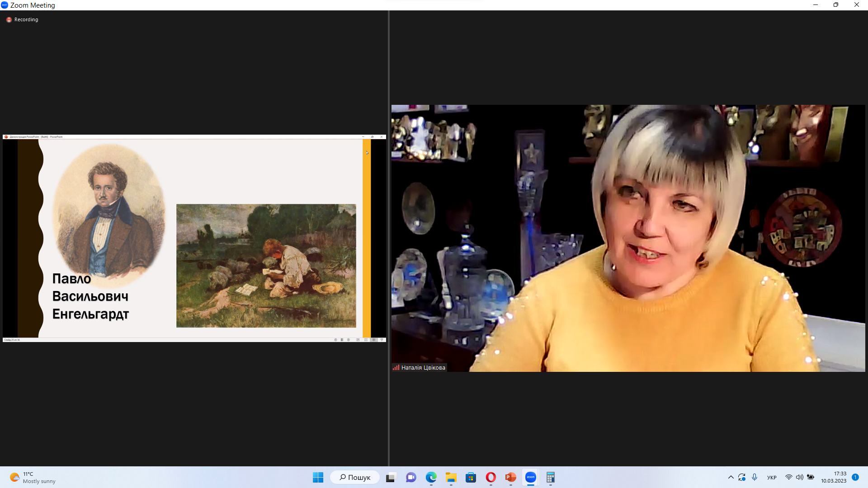Open the volume speaker tray icon
The image size is (868, 488).
pyautogui.click(x=800, y=477)
